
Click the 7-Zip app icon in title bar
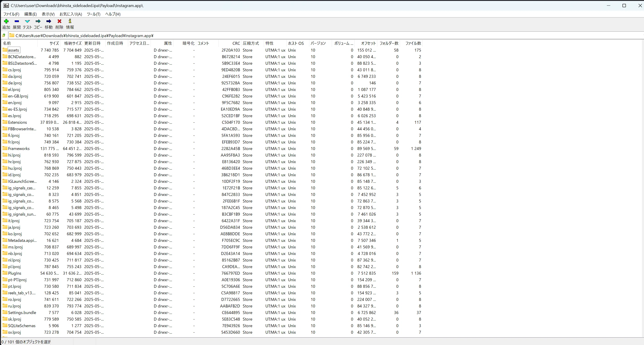6,5
